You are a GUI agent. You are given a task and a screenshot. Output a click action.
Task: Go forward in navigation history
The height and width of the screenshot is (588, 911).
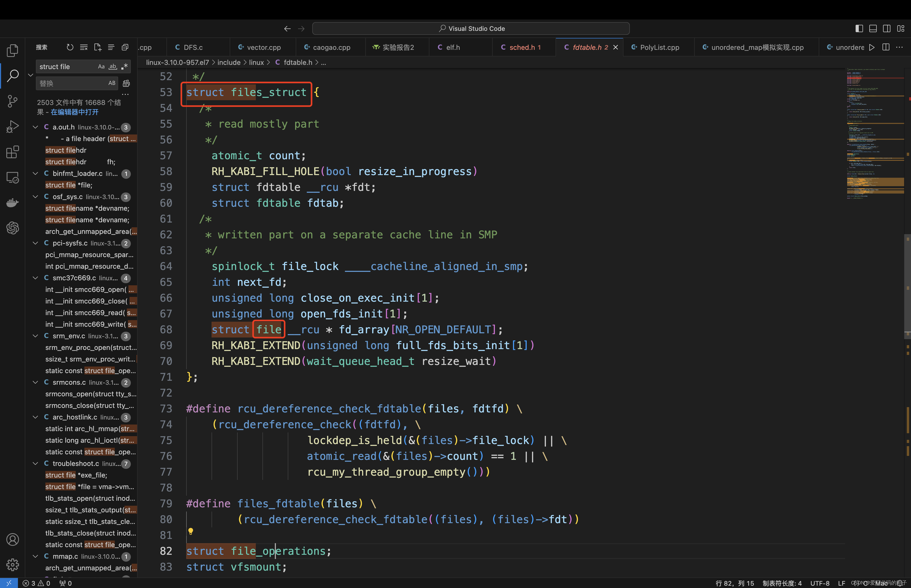tap(301, 29)
